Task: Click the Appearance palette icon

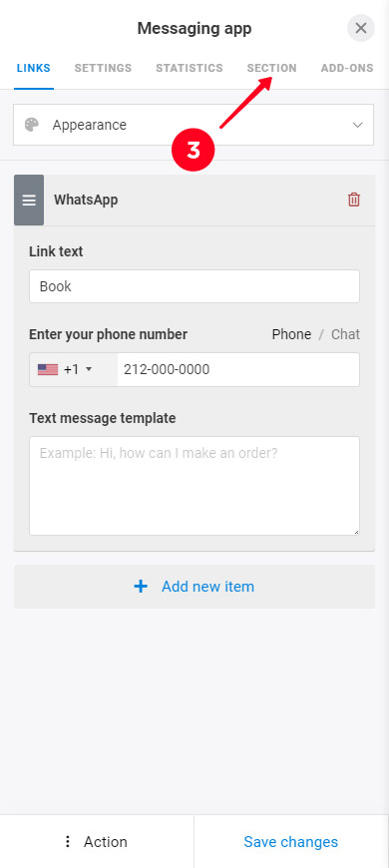Action: pos(32,125)
